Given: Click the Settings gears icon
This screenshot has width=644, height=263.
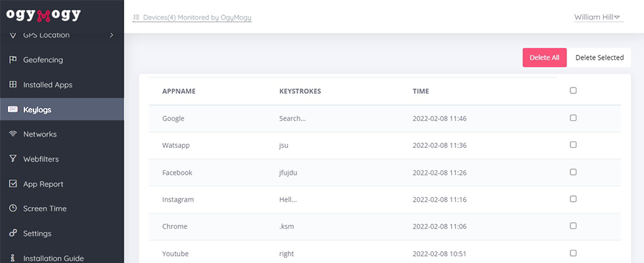Looking at the screenshot, I should click(x=12, y=233).
